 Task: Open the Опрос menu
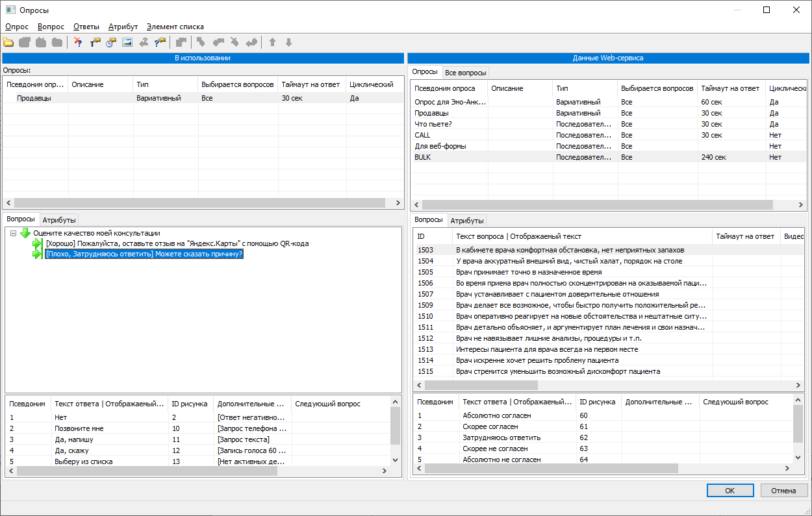point(17,27)
